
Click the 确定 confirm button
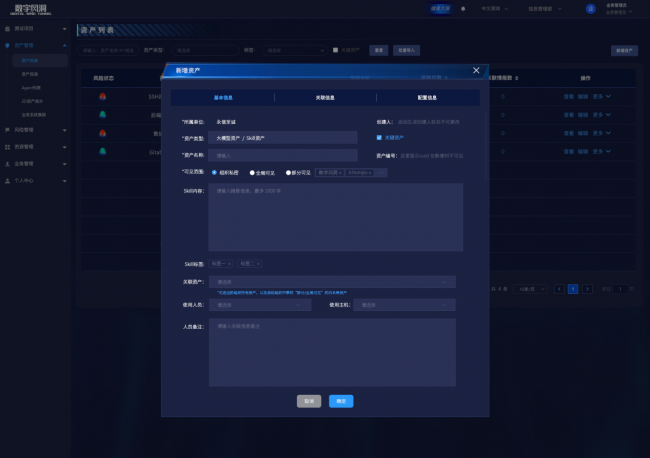(341, 401)
